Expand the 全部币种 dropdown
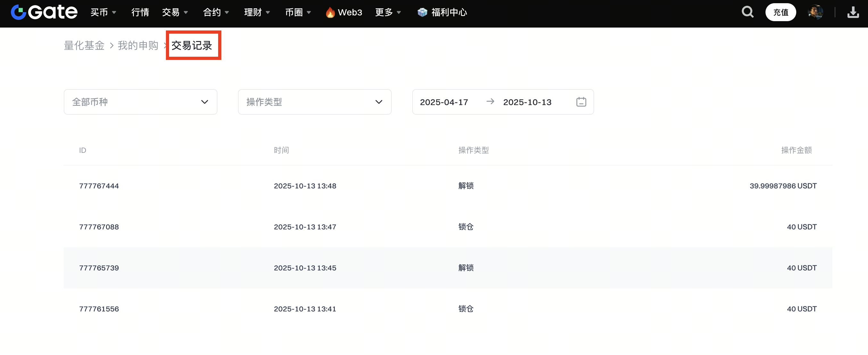 click(x=140, y=102)
